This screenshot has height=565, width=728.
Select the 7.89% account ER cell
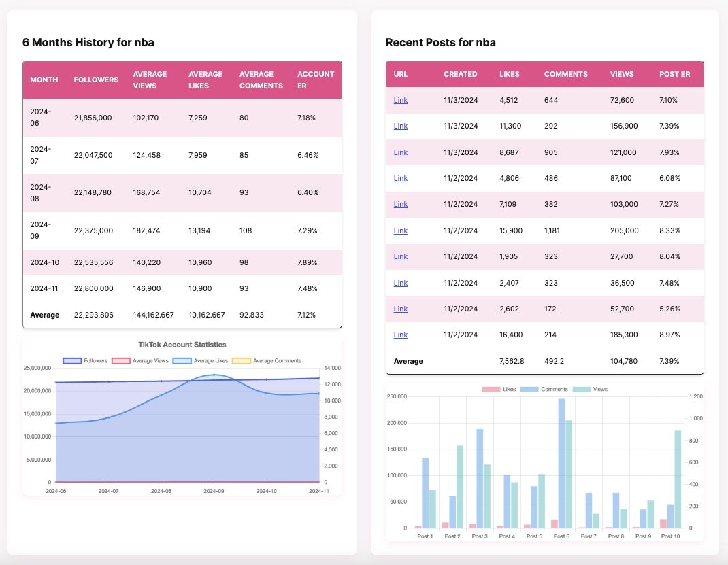click(308, 262)
